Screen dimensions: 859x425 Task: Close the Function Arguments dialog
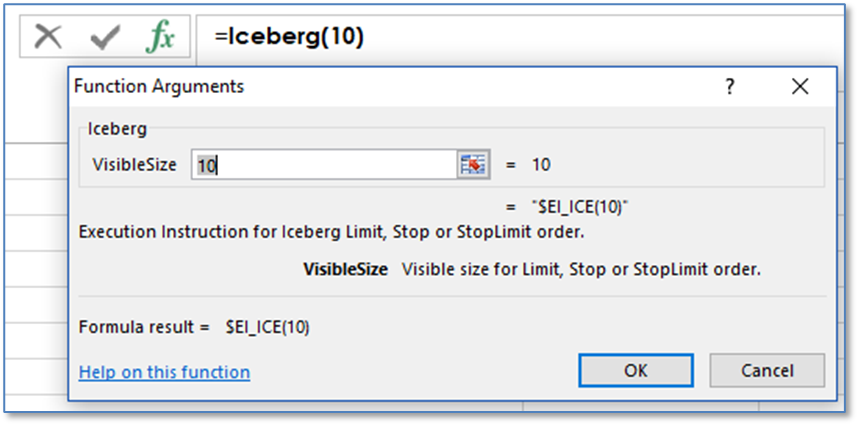point(800,87)
